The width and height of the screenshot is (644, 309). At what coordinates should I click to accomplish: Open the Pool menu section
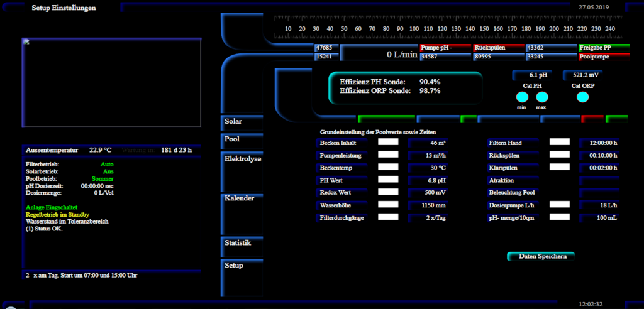232,139
